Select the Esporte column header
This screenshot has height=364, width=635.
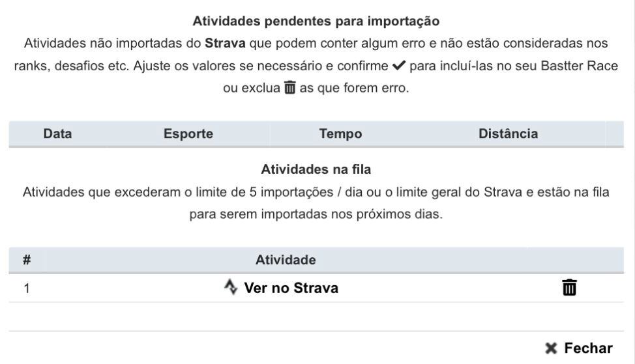188,134
